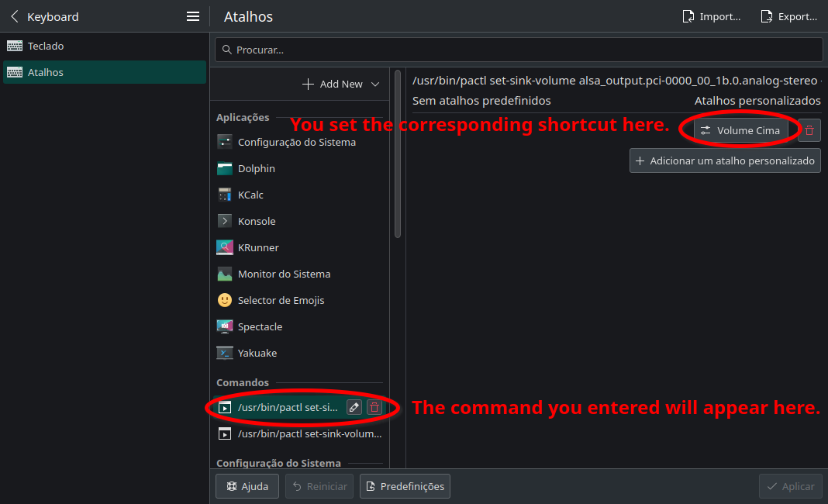Switch to the Teclado section
The image size is (828, 504).
46,46
